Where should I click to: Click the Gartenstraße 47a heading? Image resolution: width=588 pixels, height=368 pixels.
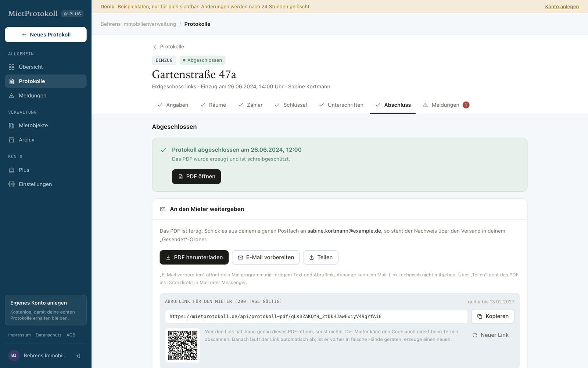point(194,75)
